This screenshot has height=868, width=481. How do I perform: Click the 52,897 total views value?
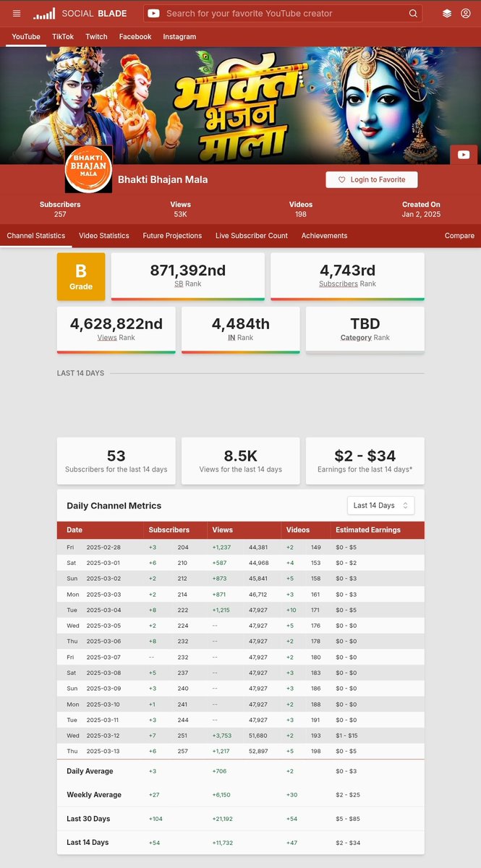(258, 752)
